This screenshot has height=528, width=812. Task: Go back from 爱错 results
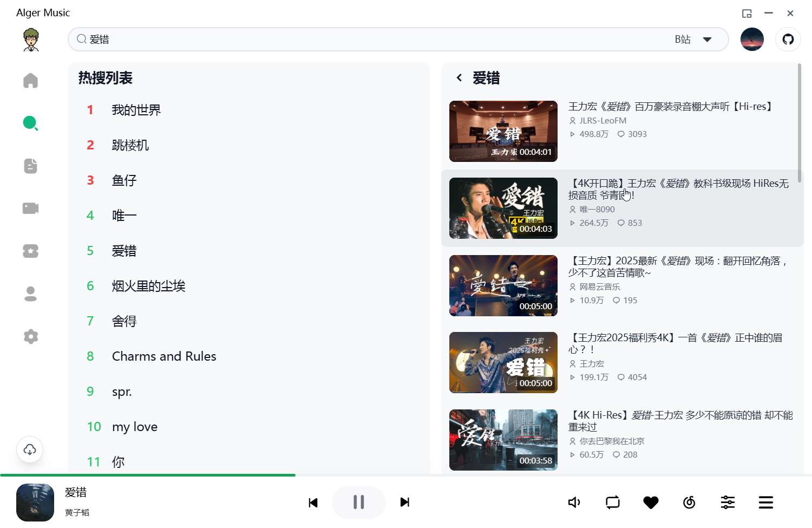pyautogui.click(x=459, y=78)
